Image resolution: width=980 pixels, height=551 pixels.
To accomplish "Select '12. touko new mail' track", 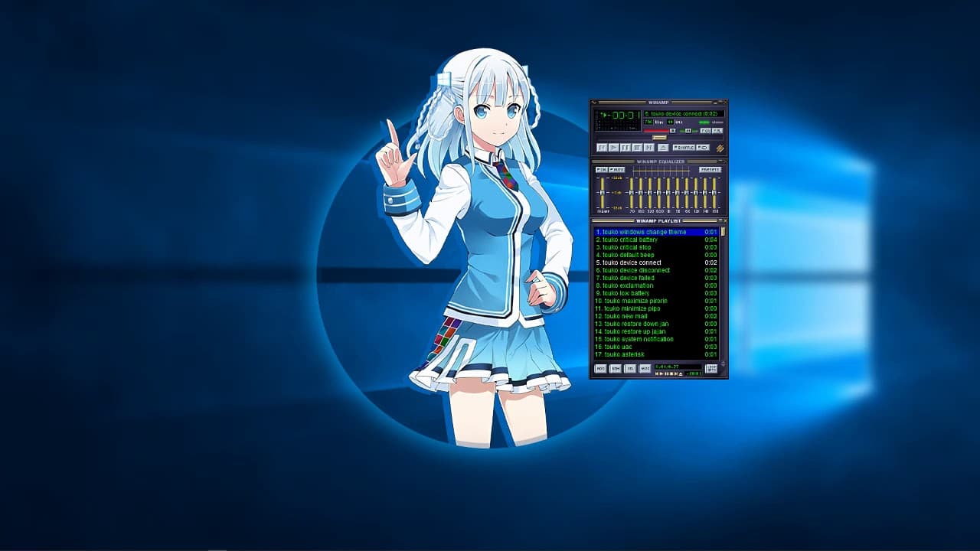I will tap(656, 316).
